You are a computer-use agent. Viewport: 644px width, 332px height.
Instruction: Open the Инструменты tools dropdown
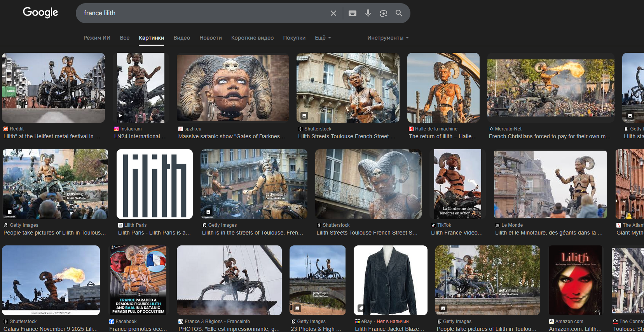(387, 38)
